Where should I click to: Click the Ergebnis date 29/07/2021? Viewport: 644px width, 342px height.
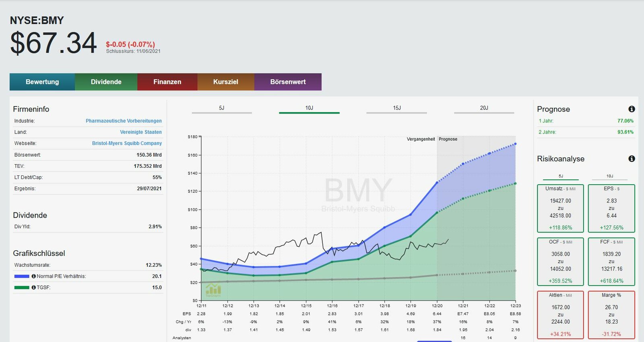pos(149,189)
